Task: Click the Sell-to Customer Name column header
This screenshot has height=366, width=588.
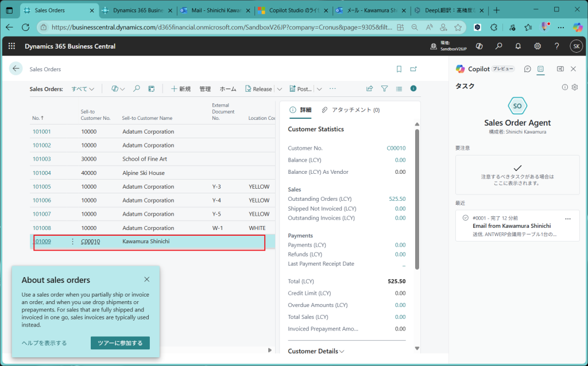Action: click(147, 118)
